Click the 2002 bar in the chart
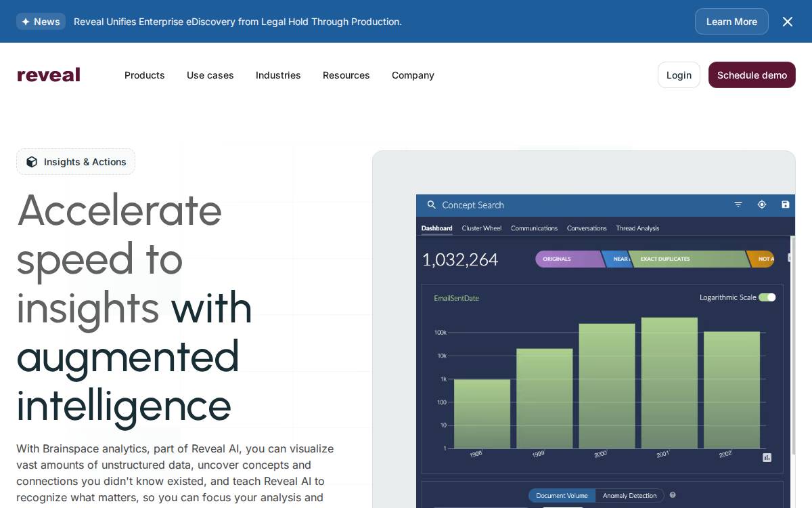The width and height of the screenshot is (812, 508). click(x=731, y=390)
